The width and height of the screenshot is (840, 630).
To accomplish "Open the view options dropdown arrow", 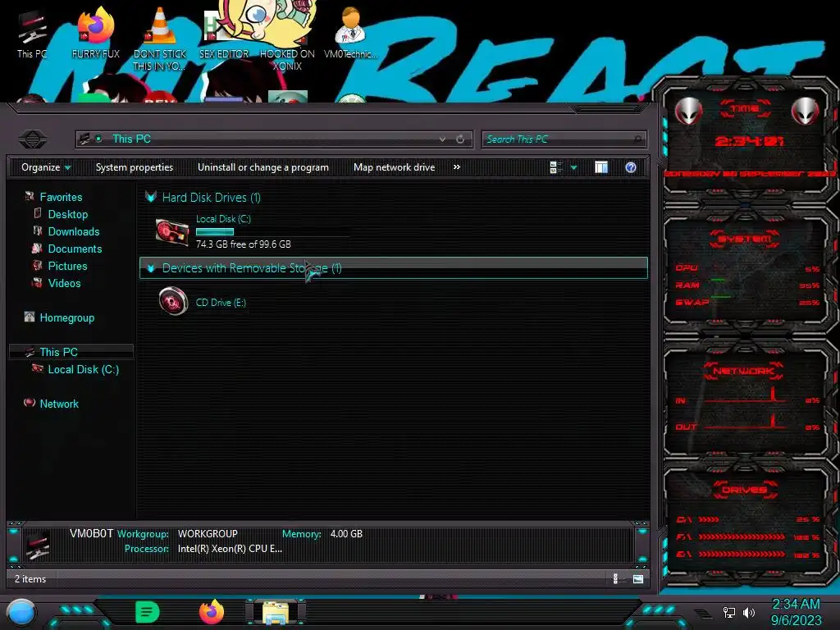I will pyautogui.click(x=573, y=167).
